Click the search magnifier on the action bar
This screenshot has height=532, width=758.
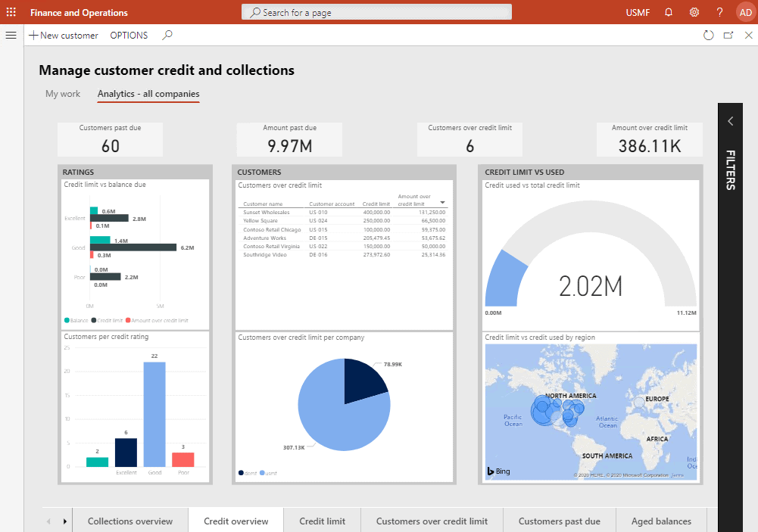167,35
